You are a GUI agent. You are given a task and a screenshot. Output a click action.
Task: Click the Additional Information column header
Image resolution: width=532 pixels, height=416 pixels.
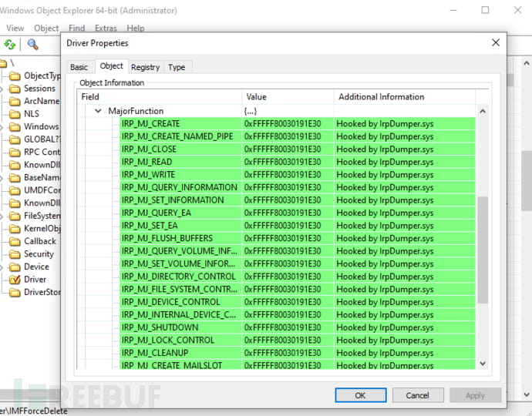(x=381, y=97)
